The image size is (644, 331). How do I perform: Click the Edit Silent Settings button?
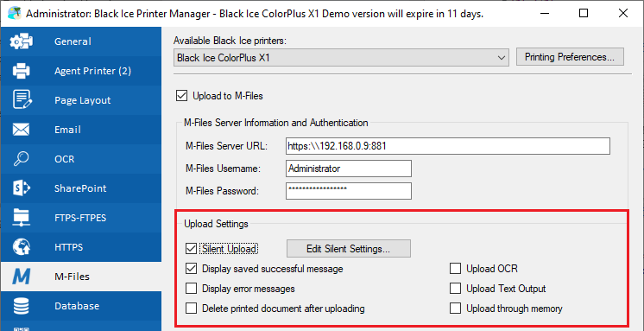tap(348, 248)
